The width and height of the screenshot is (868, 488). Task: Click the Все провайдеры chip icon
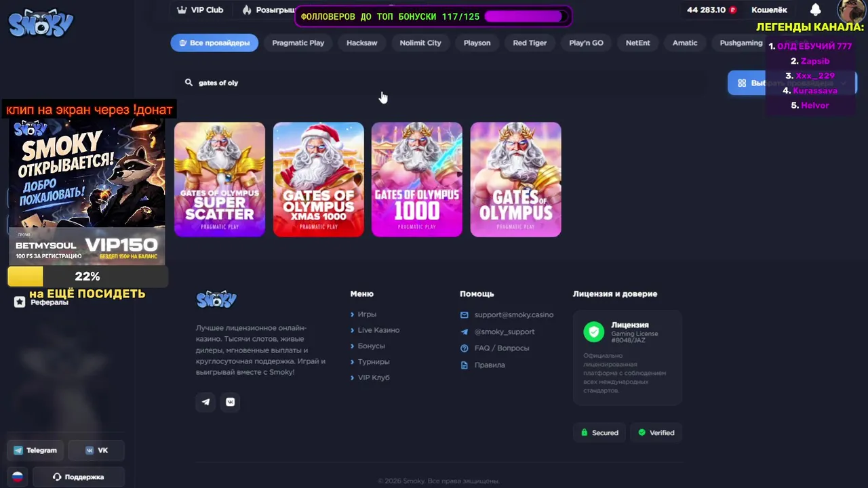click(x=183, y=43)
